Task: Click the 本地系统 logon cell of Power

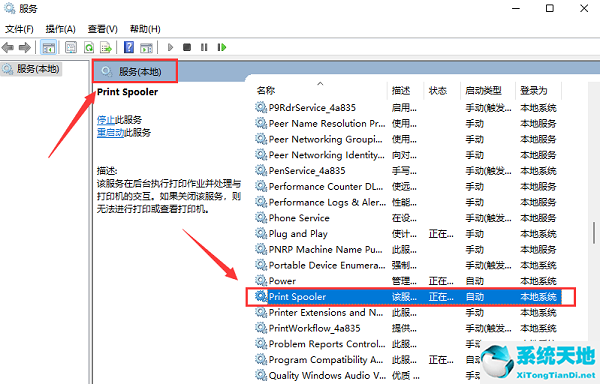Action: pyautogui.click(x=538, y=281)
